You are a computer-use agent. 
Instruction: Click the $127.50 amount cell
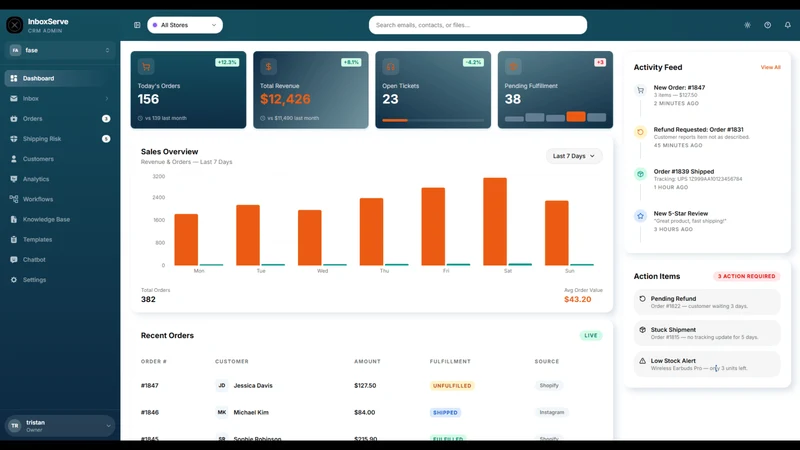(x=365, y=386)
